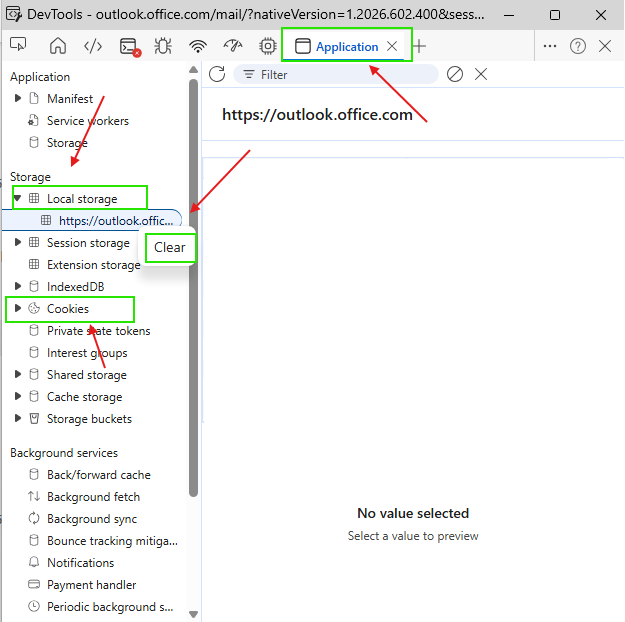Open Background sync
This screenshot has width=625, height=622.
(x=92, y=519)
